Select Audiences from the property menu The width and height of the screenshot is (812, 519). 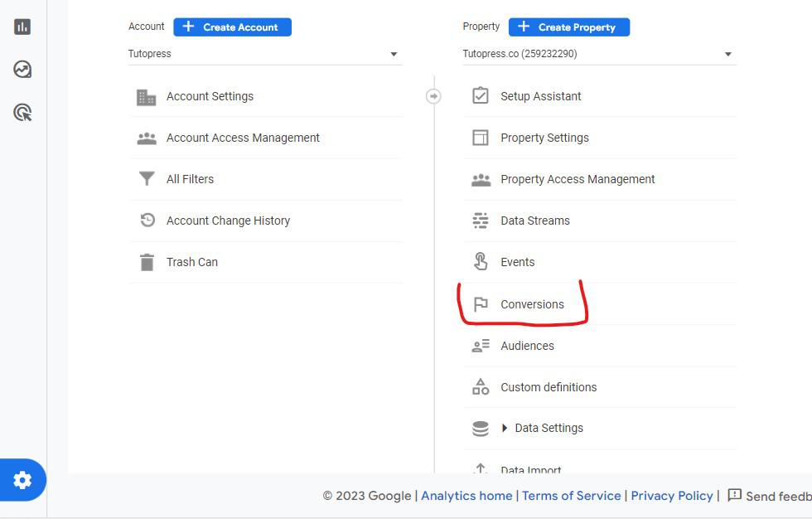528,346
